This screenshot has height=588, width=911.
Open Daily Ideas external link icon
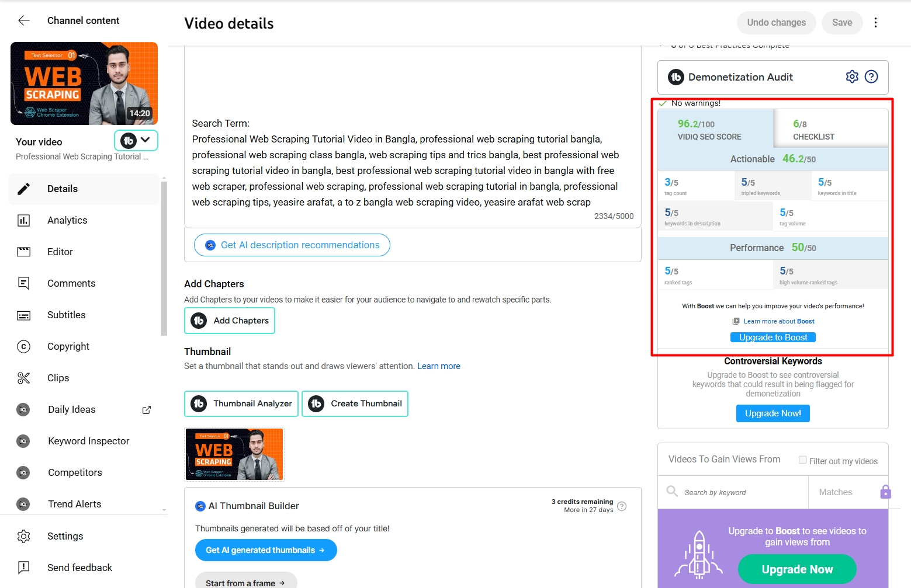pos(147,410)
